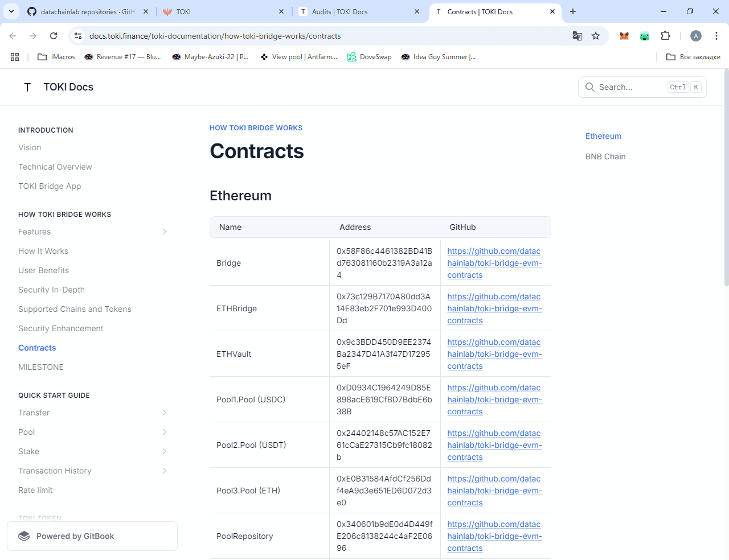Viewport: 729px width, 560px height.
Task: Open the tab search dropdown arrow
Action: [11, 11]
